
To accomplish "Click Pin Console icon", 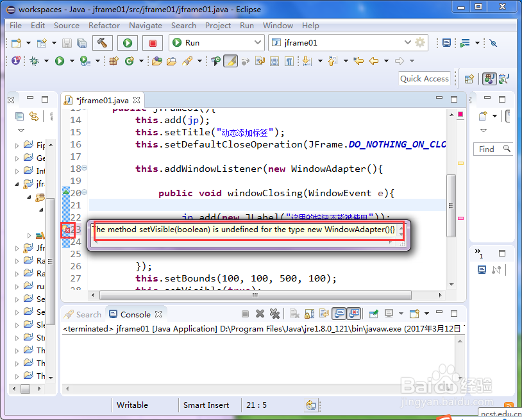I will click(x=374, y=314).
